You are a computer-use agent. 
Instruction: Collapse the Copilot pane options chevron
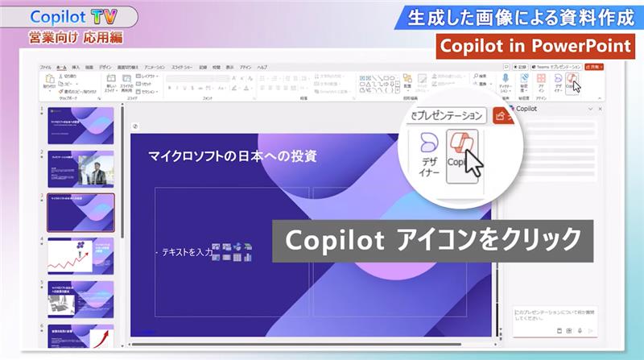591,109
